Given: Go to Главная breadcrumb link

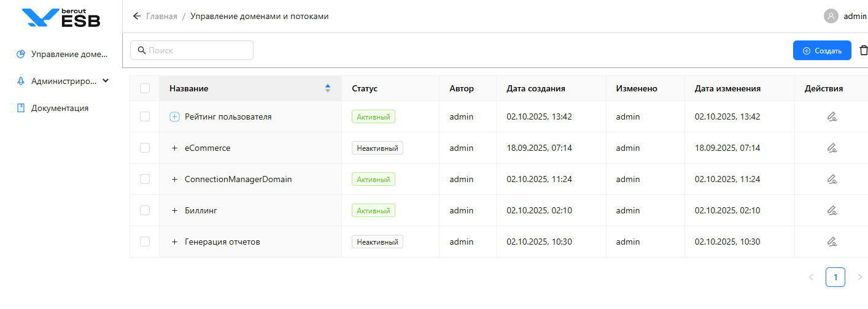Looking at the screenshot, I should [x=161, y=16].
